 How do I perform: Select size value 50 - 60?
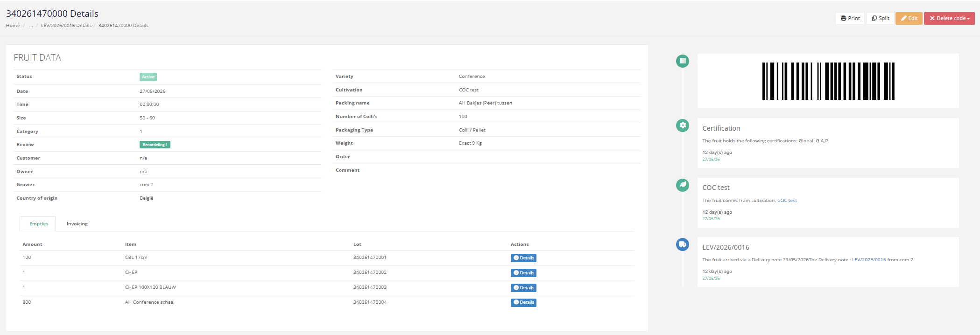[x=147, y=118]
